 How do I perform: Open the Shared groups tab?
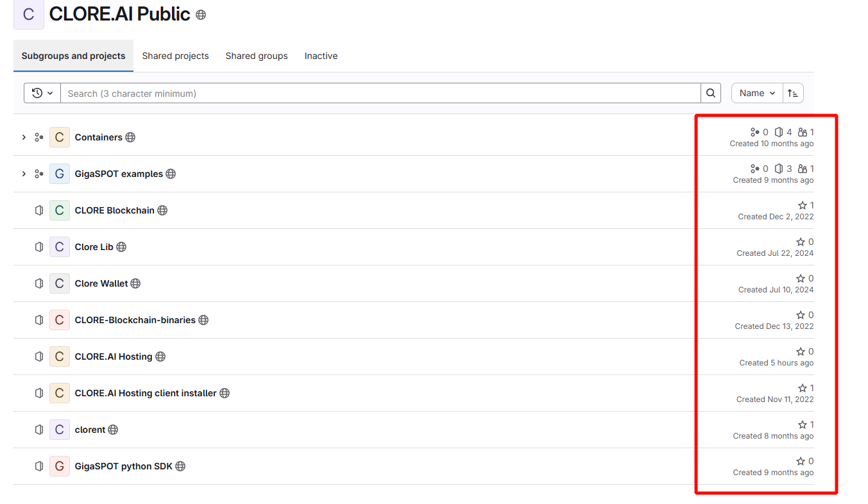[257, 56]
